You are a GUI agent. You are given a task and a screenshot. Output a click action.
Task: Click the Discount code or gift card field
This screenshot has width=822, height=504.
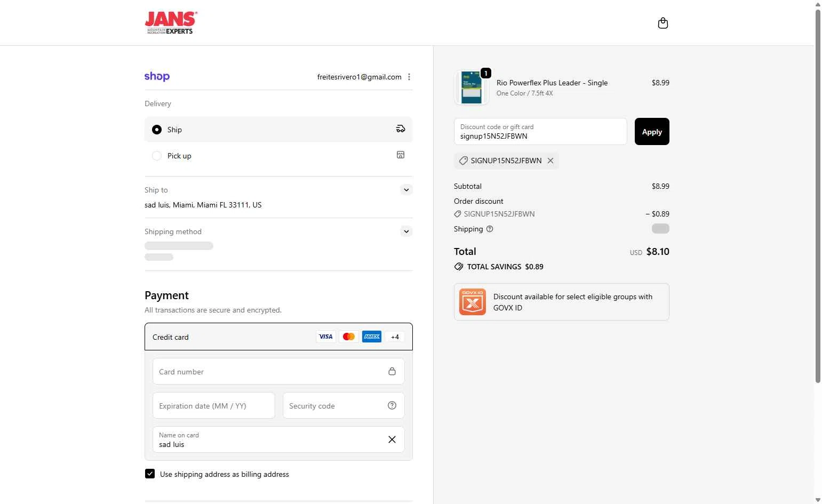[x=540, y=131]
